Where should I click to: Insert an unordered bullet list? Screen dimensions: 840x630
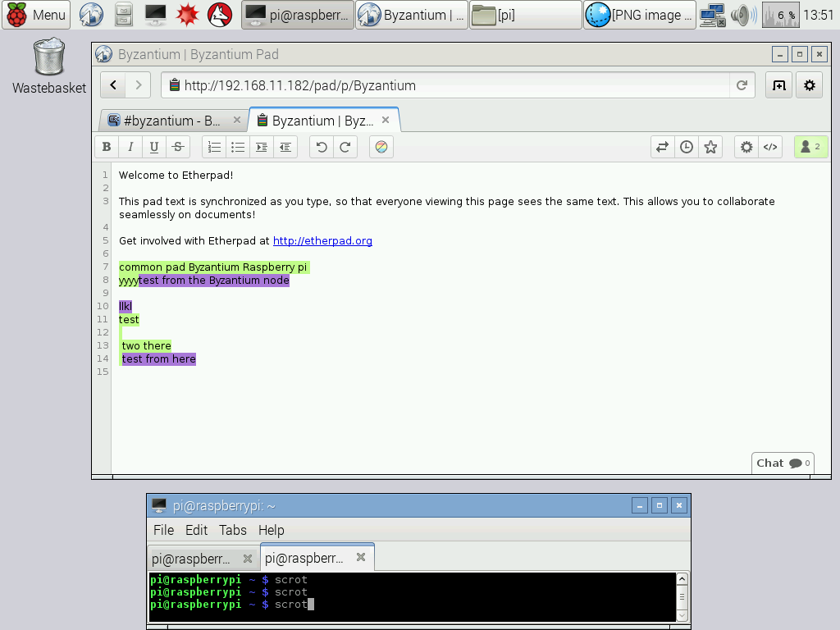[238, 147]
